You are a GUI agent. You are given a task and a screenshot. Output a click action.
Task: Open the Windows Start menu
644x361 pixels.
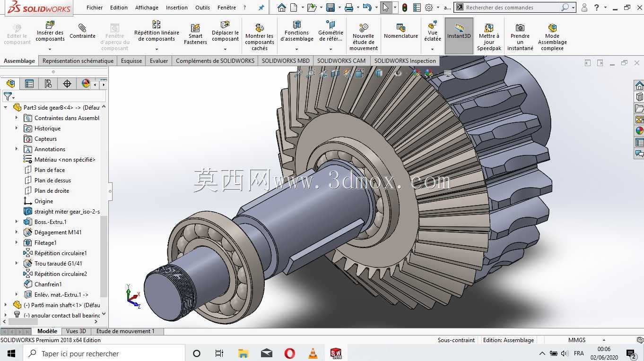point(11,353)
